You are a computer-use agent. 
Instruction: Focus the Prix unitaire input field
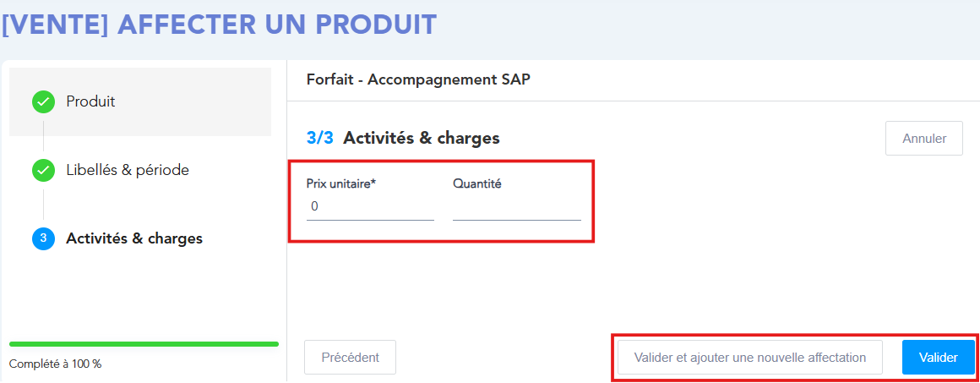point(370,207)
